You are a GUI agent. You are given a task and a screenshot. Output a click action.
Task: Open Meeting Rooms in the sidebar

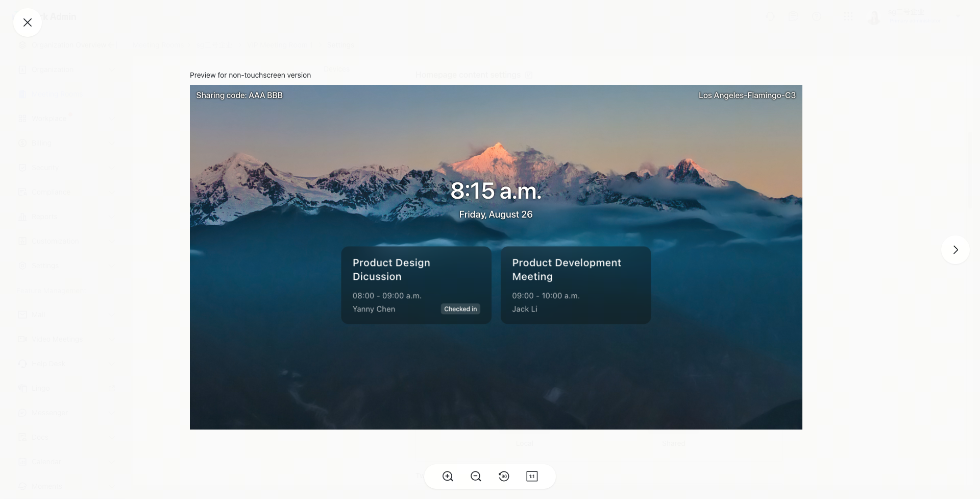click(56, 94)
